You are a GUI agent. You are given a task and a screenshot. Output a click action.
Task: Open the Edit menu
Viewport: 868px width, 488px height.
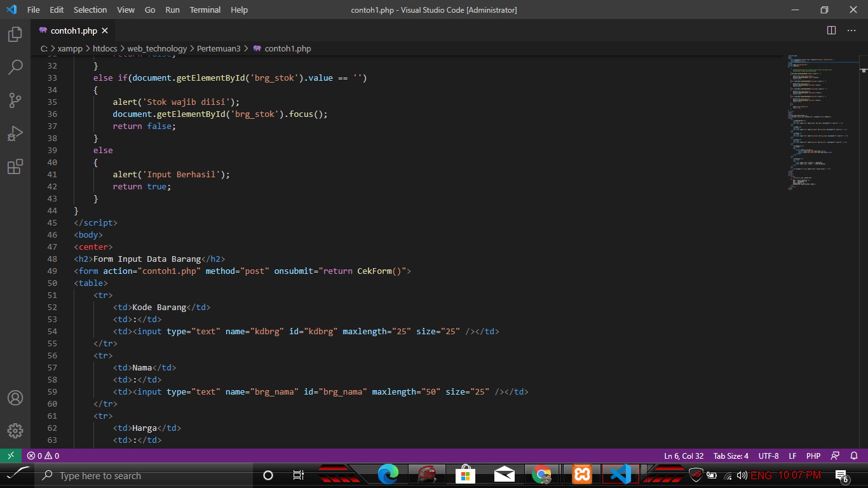[x=57, y=10]
